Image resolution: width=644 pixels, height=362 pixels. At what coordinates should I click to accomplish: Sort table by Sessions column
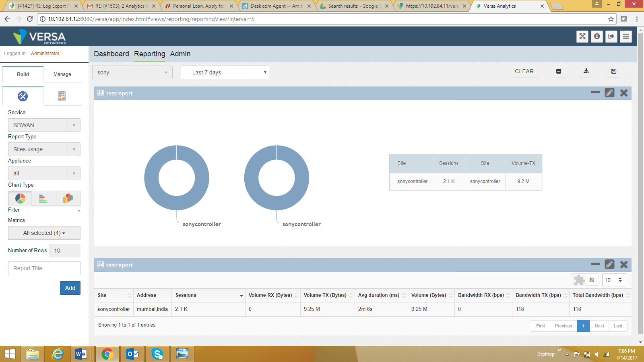(x=208, y=295)
